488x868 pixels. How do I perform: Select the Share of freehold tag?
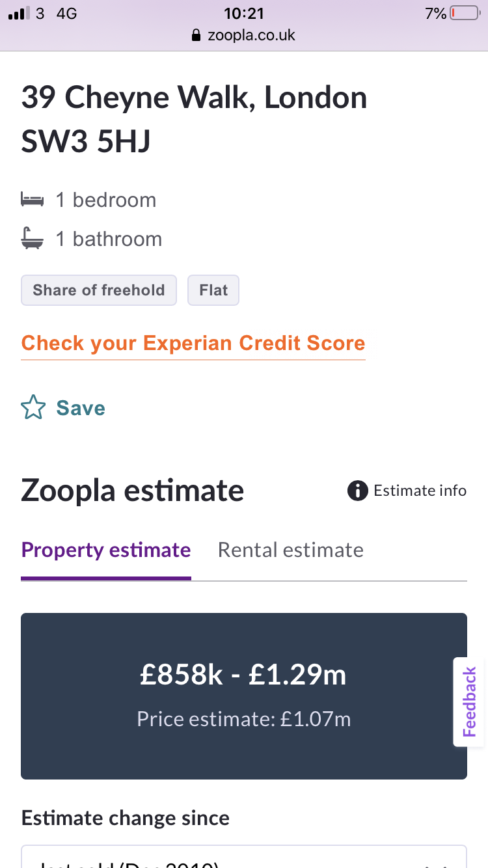tap(99, 290)
